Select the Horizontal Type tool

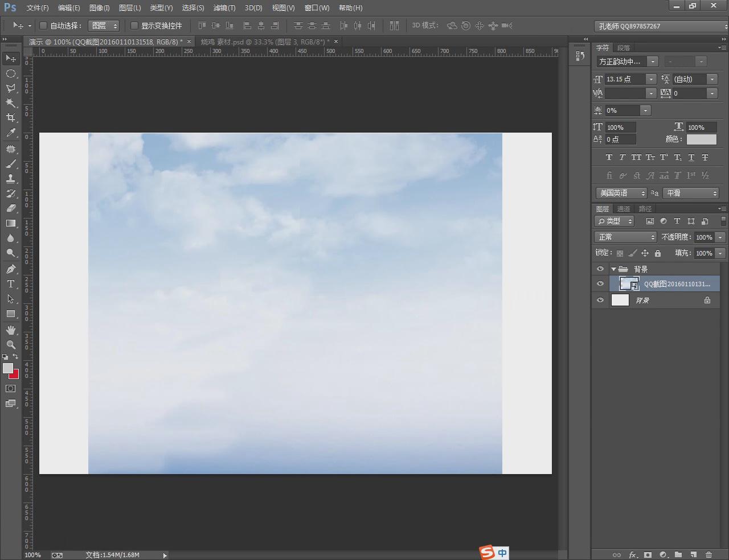tap(11, 284)
